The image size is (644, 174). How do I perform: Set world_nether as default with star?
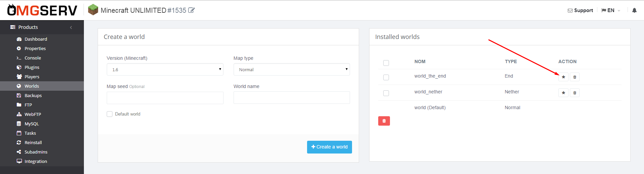pos(563,93)
